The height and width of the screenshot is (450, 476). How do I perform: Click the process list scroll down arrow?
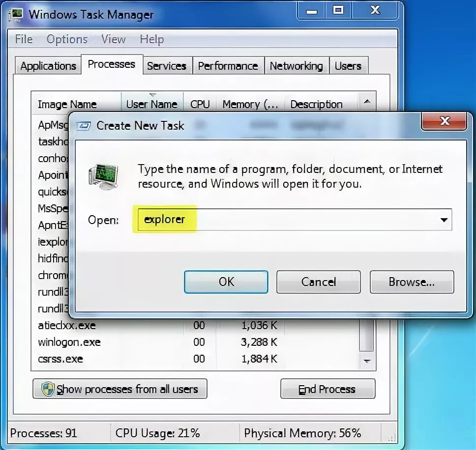pos(367,361)
